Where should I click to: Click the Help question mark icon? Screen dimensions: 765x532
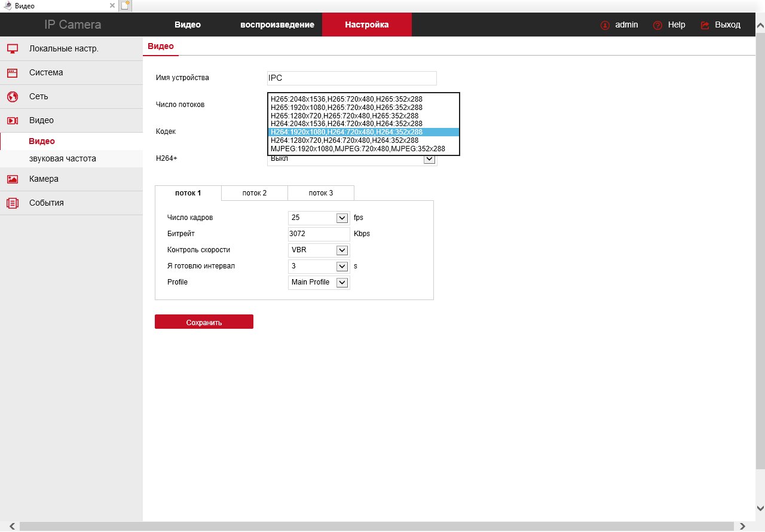tap(657, 25)
